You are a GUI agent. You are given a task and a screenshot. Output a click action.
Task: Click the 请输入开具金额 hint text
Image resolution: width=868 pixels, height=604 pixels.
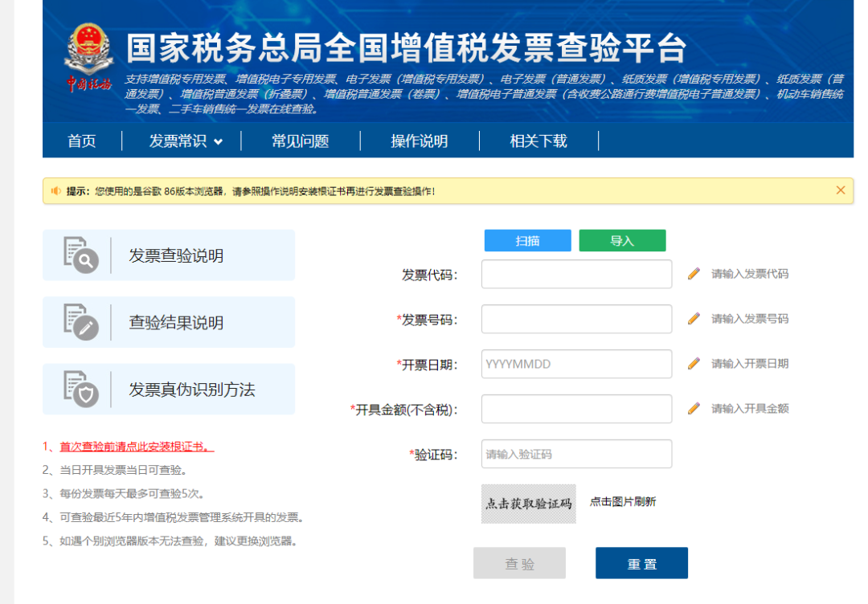click(750, 408)
